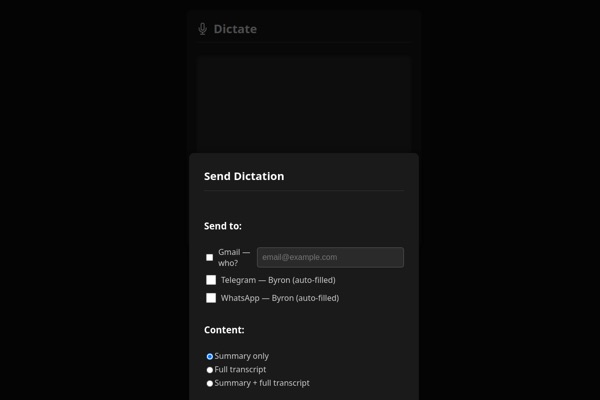This screenshot has width=600, height=400.
Task: Tick the WhatsApp — Byron checkbox
Action: (211, 298)
